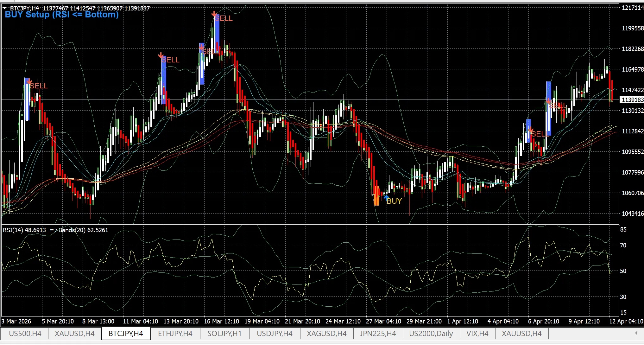This screenshot has width=644, height=345.
Task: Open the ETHJPY,H4 chart tab
Action: [175, 334]
